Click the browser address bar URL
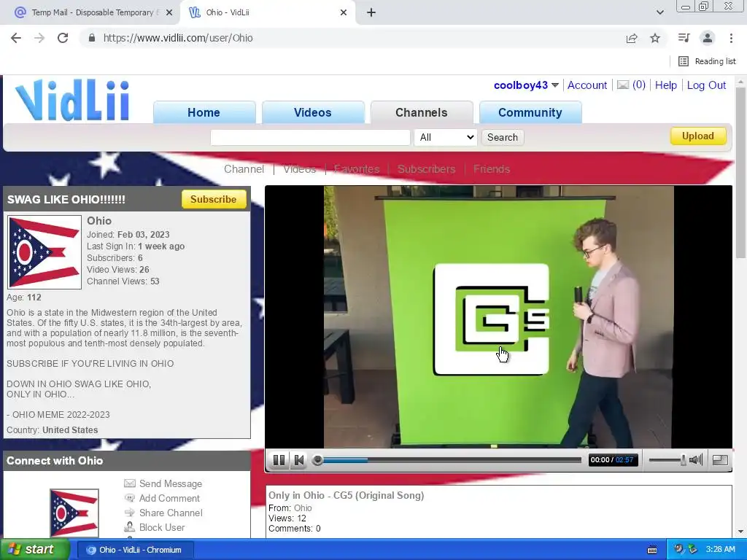The image size is (747, 560). coord(178,38)
